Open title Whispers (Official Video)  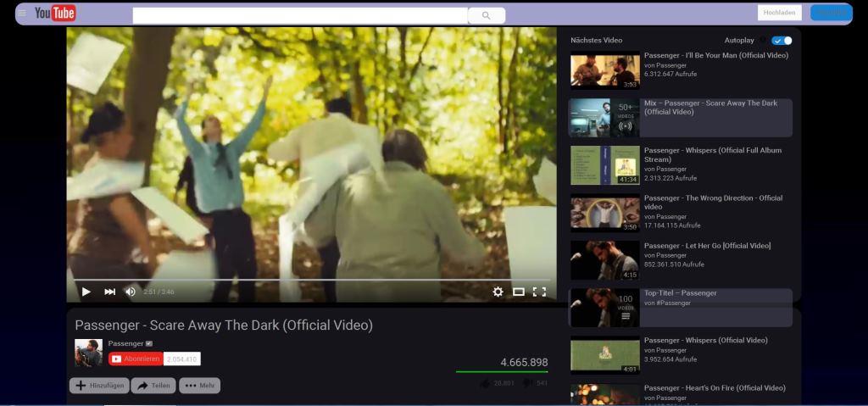pos(706,340)
